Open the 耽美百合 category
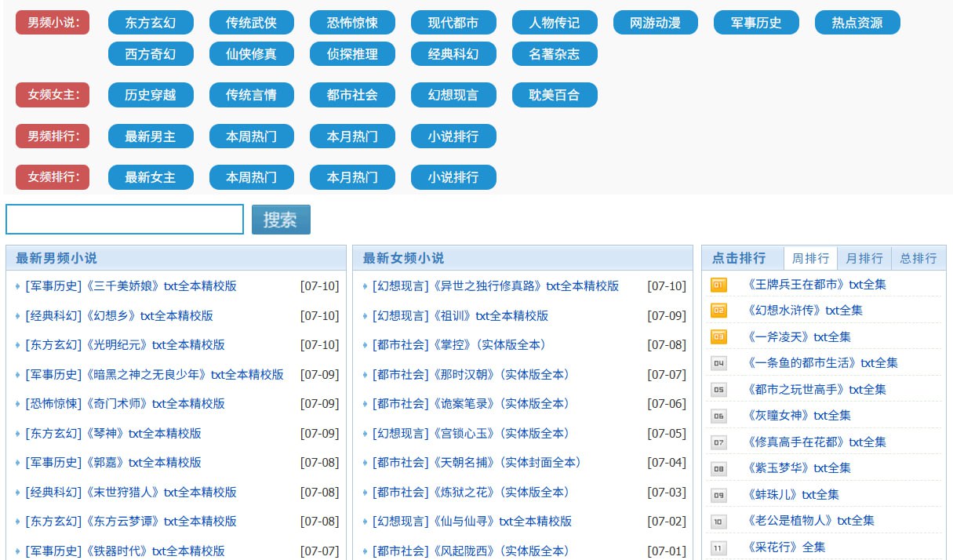The height and width of the screenshot is (560, 953). point(555,95)
